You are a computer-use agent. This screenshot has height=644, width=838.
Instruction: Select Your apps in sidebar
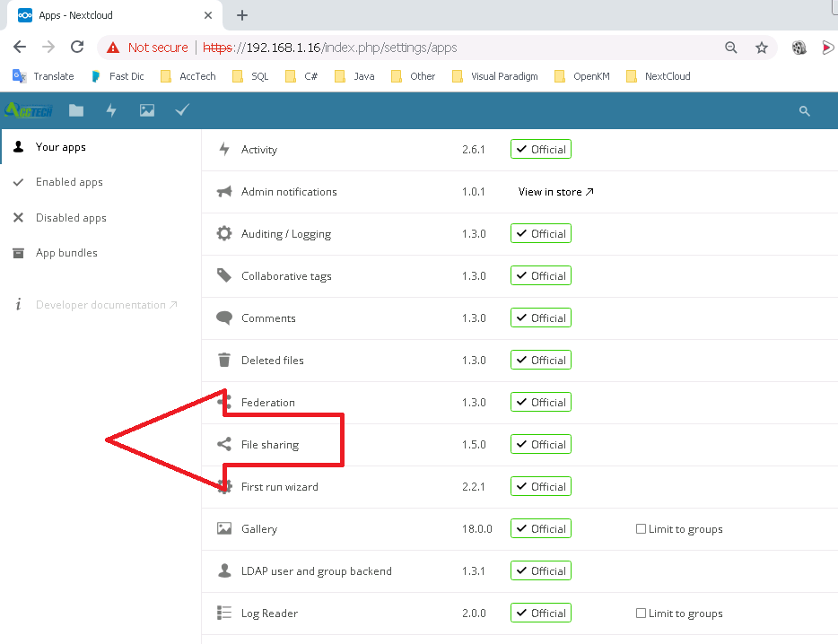point(101,147)
